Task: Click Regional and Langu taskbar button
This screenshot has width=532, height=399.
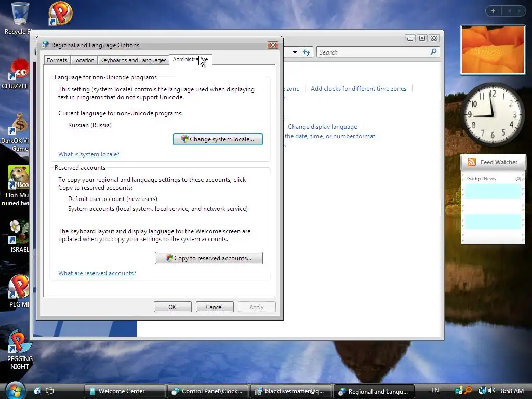Action: pos(374,391)
